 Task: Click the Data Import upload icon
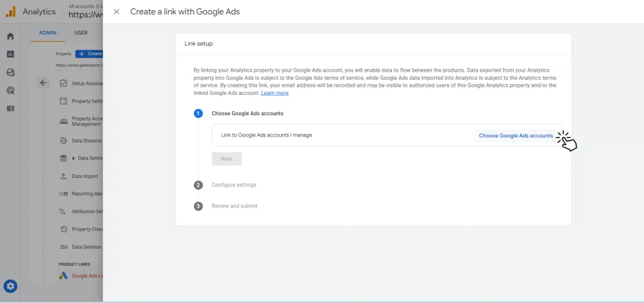(x=64, y=176)
